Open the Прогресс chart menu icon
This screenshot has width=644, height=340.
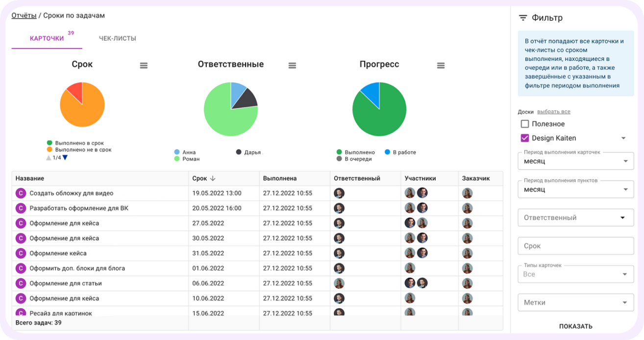tap(441, 66)
